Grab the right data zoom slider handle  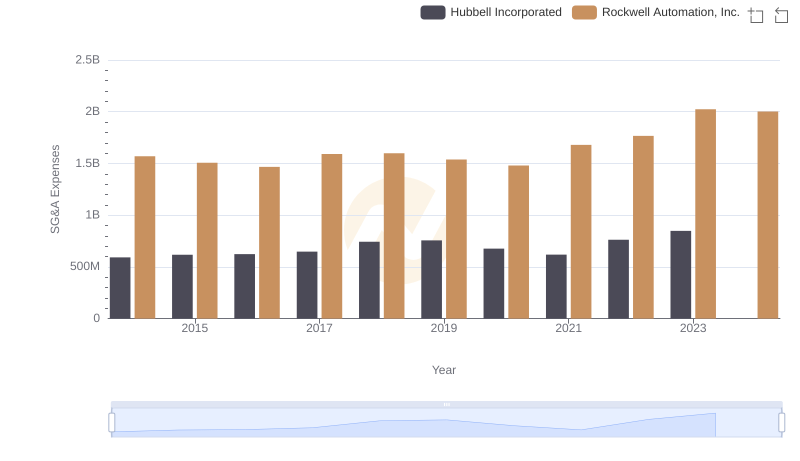[x=781, y=423]
